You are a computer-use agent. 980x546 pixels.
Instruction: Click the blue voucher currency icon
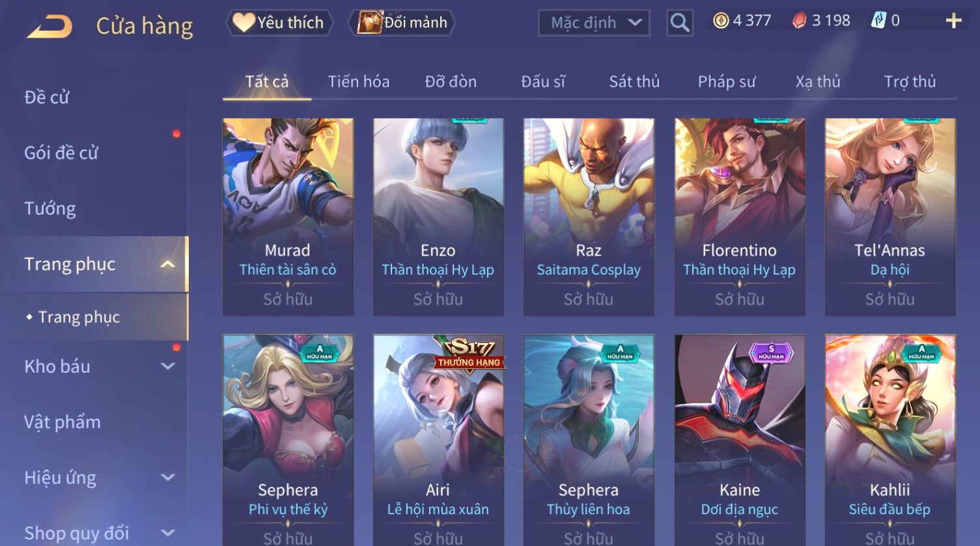click(878, 21)
